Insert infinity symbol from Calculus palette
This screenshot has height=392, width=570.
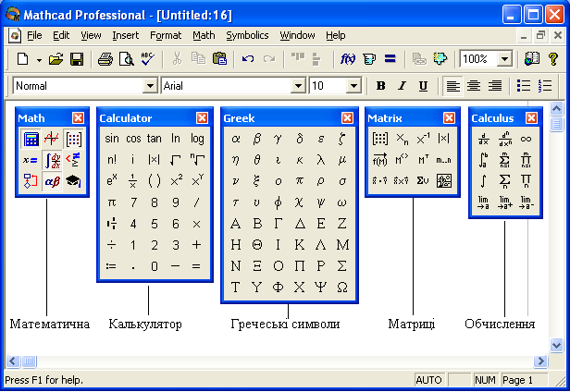pos(526,139)
